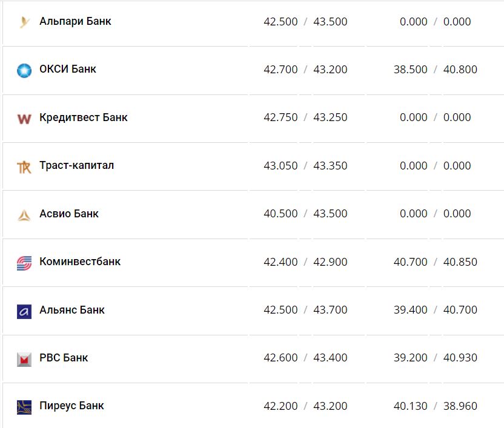504x428 pixels.
Task: Click the РВС Банк red logo
Action: coord(24,358)
